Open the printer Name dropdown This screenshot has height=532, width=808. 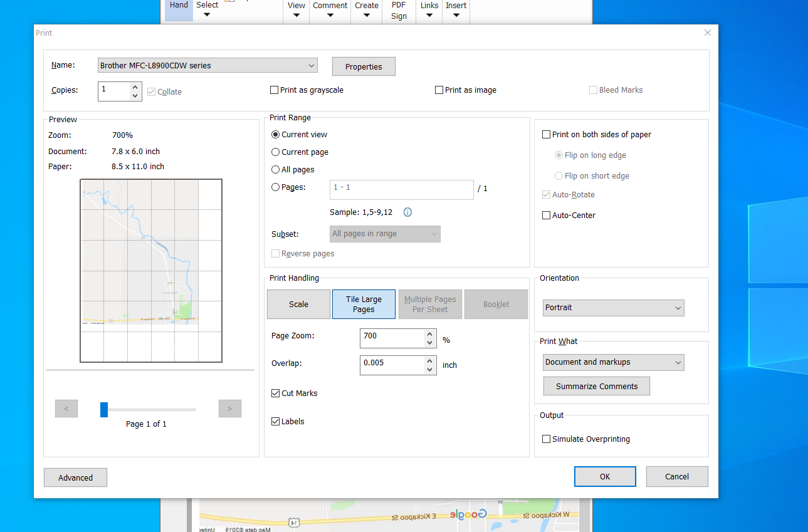[x=207, y=66]
